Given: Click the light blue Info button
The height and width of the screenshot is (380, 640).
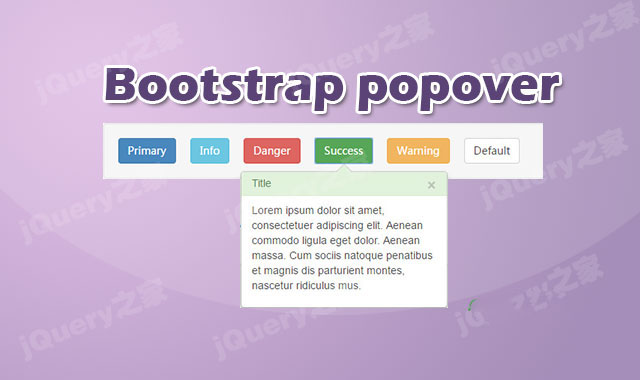Looking at the screenshot, I should pyautogui.click(x=209, y=151).
